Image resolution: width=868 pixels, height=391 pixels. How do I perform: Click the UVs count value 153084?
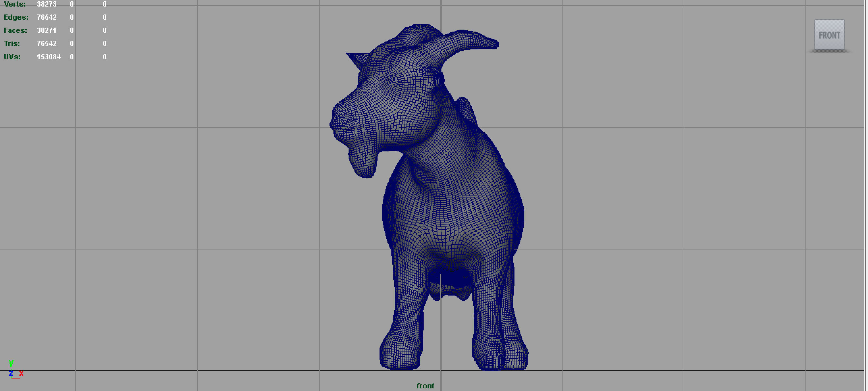pos(49,57)
